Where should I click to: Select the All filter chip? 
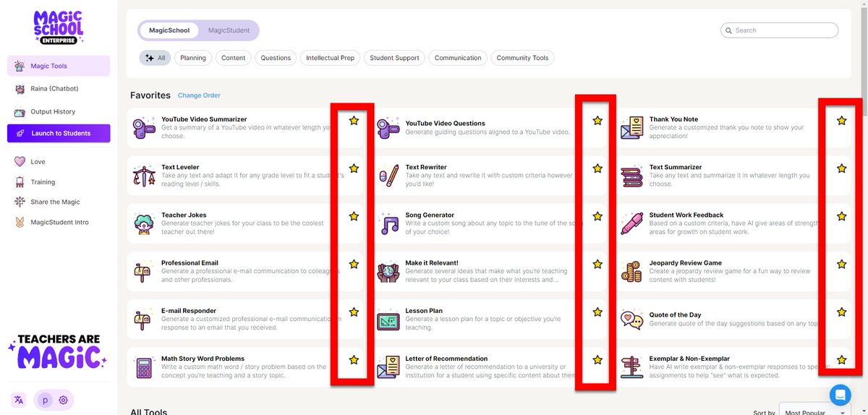coord(156,58)
